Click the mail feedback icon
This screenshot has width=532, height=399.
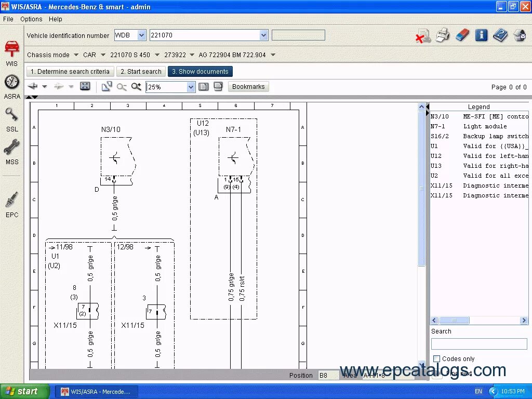[x=520, y=35]
